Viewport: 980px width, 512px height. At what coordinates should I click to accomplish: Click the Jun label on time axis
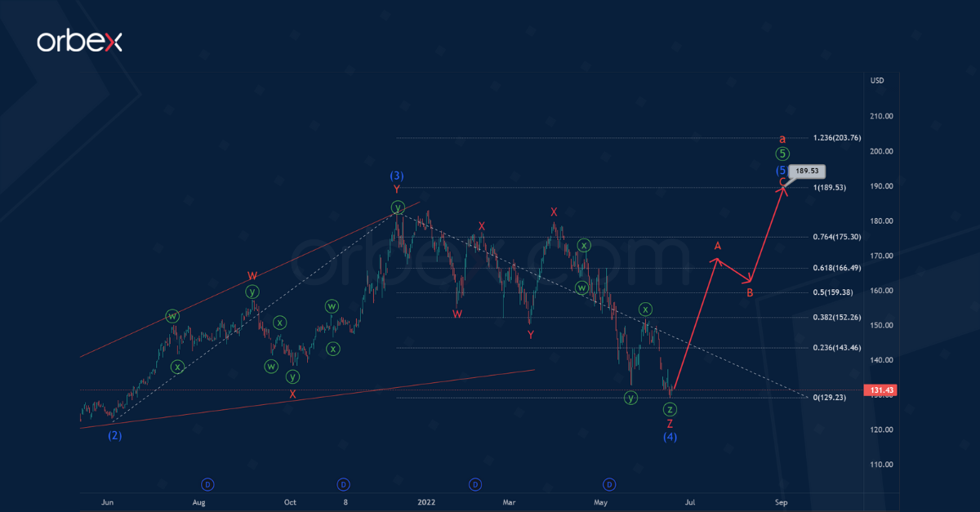click(x=107, y=502)
